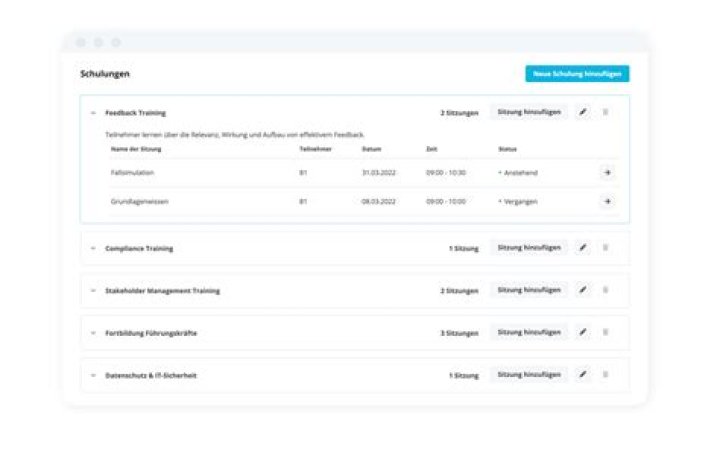Click drag handle of Compliance Training row
This screenshot has height=459, width=720.
point(605,247)
